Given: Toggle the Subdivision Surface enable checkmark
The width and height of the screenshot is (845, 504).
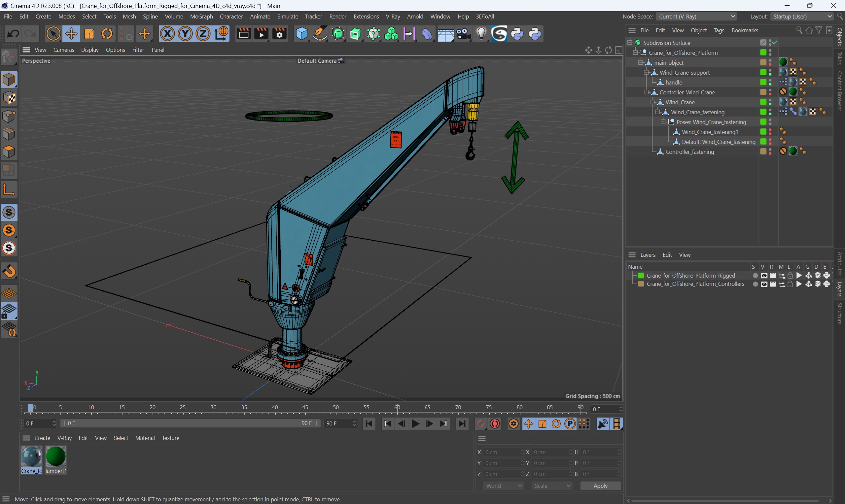Looking at the screenshot, I should pos(775,43).
